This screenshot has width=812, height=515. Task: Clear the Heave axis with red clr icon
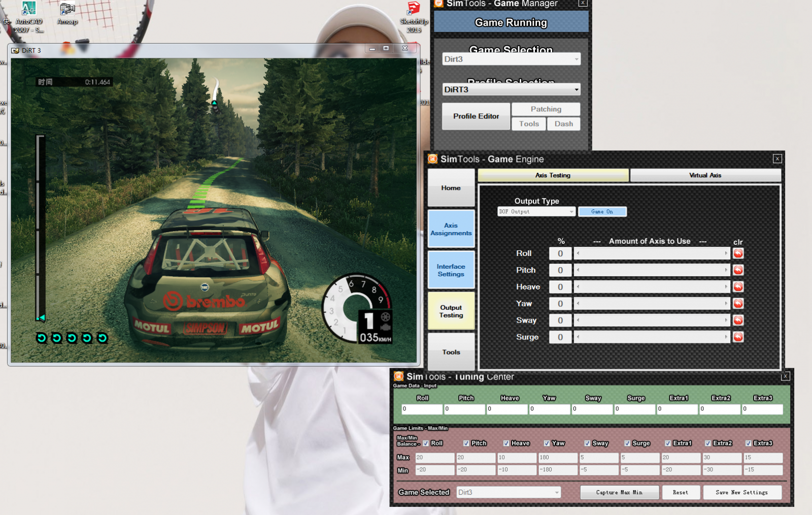738,287
